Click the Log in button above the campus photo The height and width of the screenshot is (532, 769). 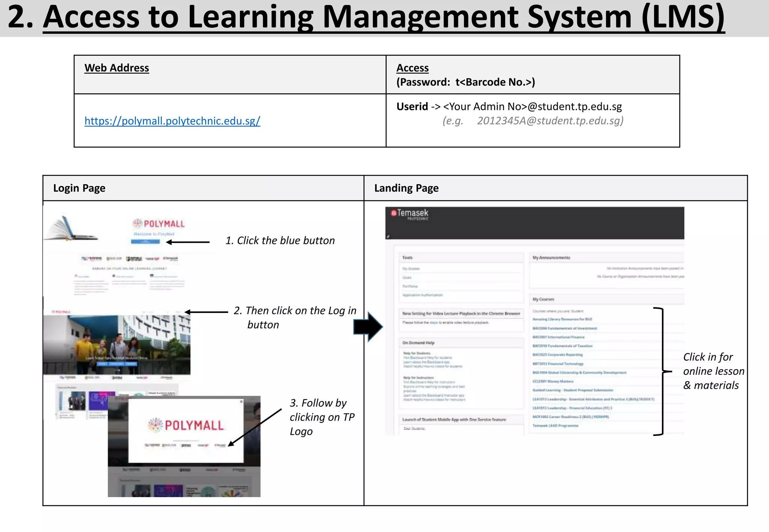click(178, 312)
